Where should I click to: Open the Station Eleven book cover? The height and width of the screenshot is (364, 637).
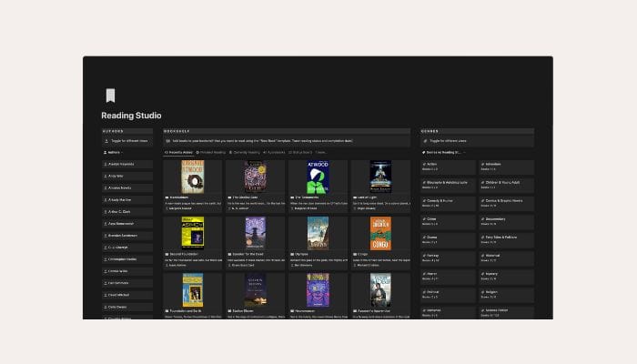pos(255,289)
